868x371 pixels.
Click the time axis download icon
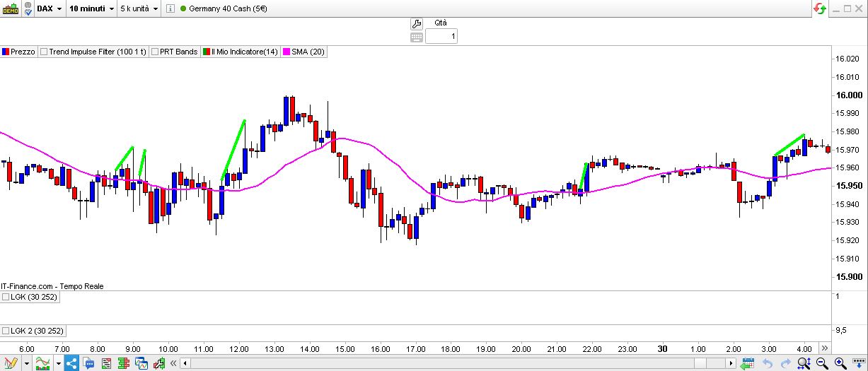coord(857,364)
